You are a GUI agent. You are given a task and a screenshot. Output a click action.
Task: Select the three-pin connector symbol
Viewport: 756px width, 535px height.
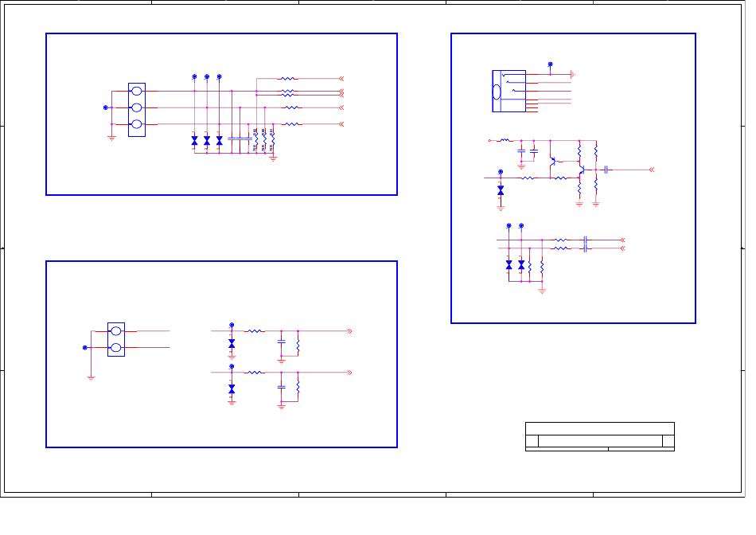pos(137,110)
